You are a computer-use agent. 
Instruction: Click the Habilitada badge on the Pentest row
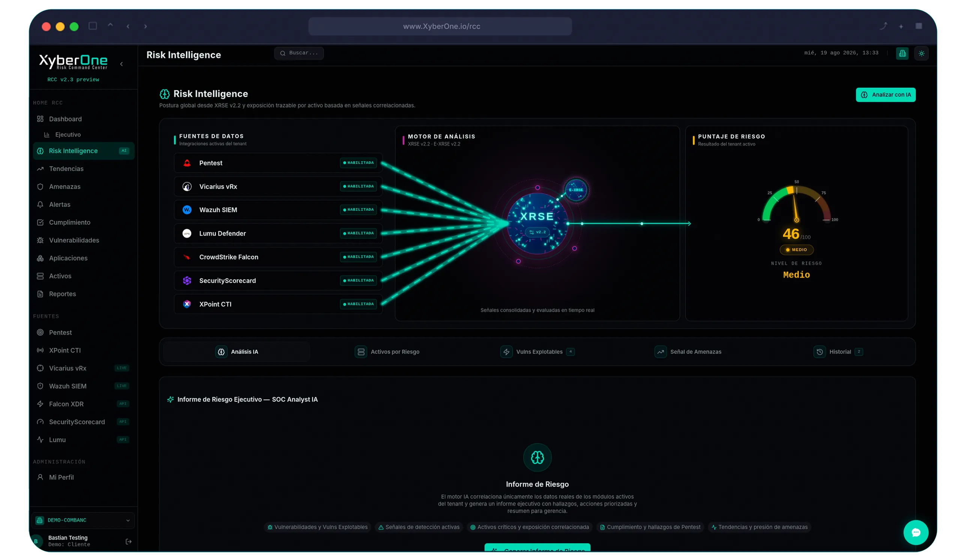[358, 163]
